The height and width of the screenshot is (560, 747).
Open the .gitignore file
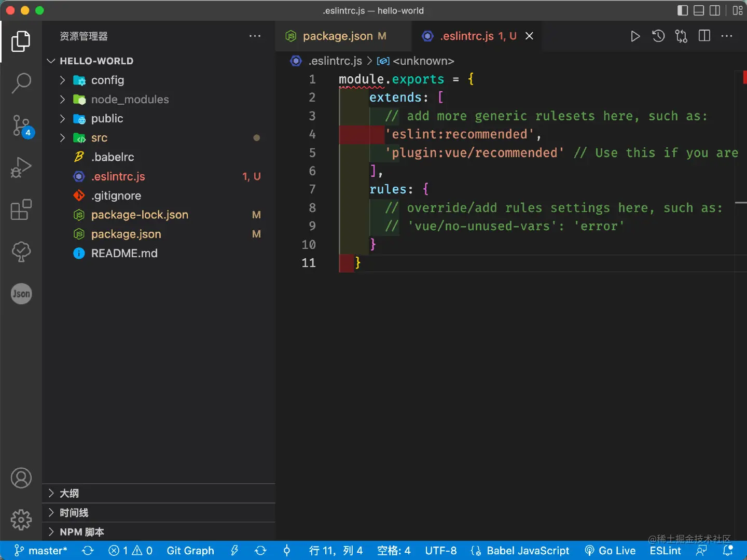click(x=158, y=195)
